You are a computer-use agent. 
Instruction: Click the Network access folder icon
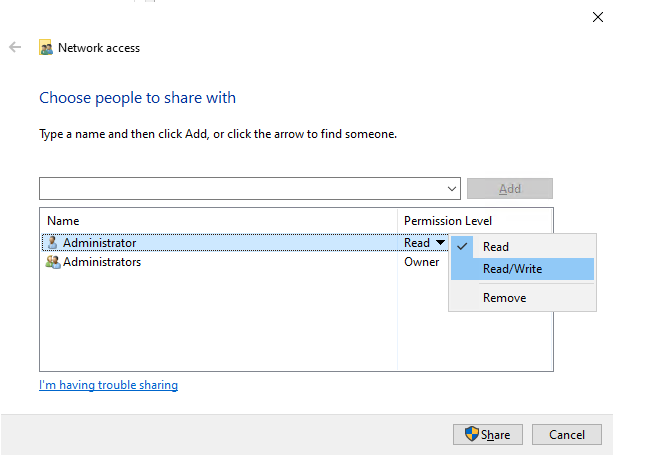point(46,48)
